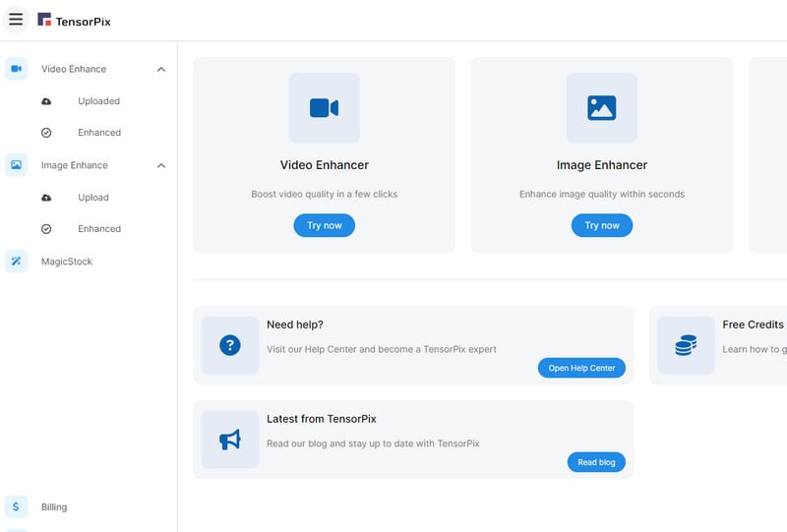Click the Need help? heading

point(295,325)
